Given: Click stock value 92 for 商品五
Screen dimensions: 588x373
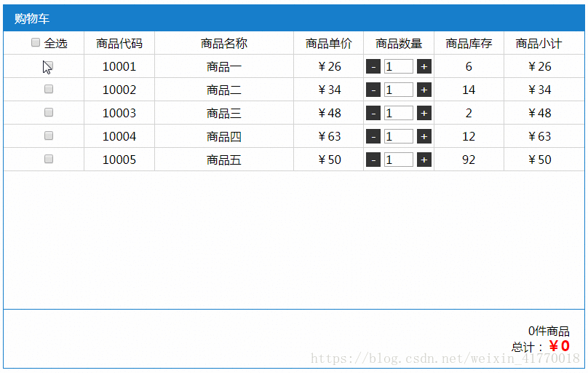Looking at the screenshot, I should tap(469, 160).
